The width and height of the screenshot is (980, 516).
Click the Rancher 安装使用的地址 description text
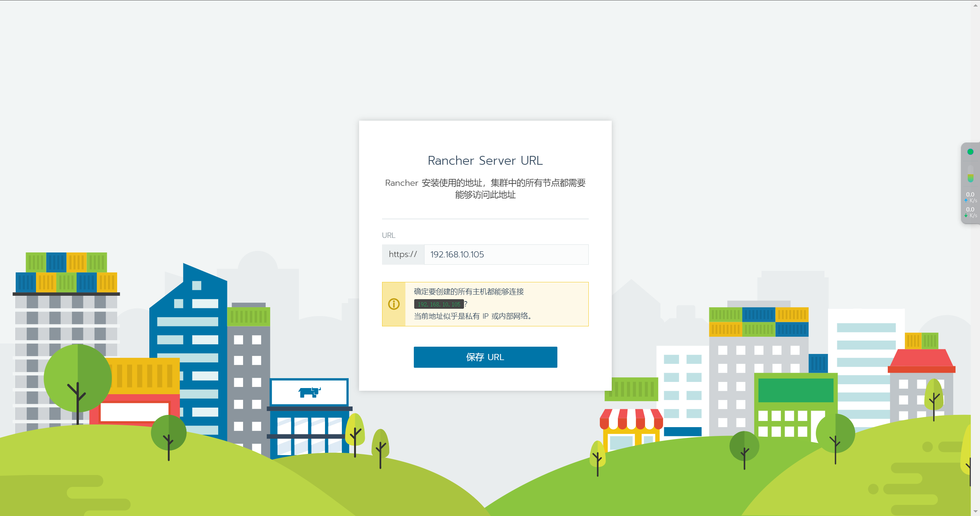[485, 188]
